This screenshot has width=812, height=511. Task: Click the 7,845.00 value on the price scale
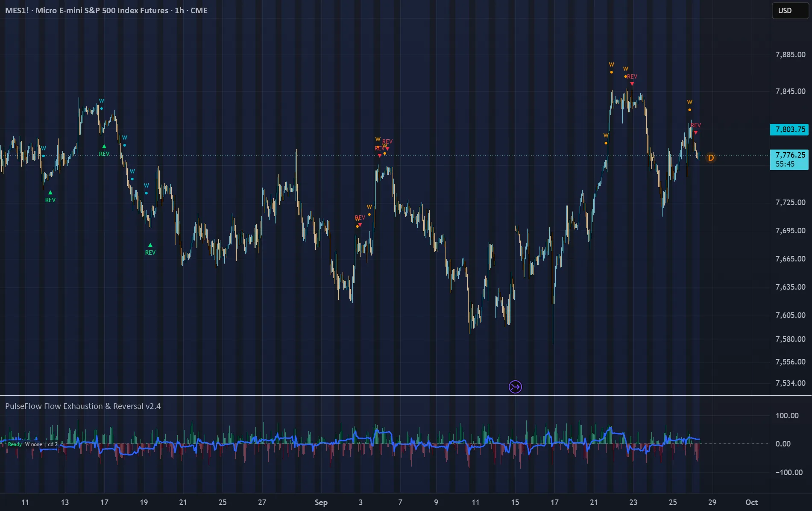point(790,91)
